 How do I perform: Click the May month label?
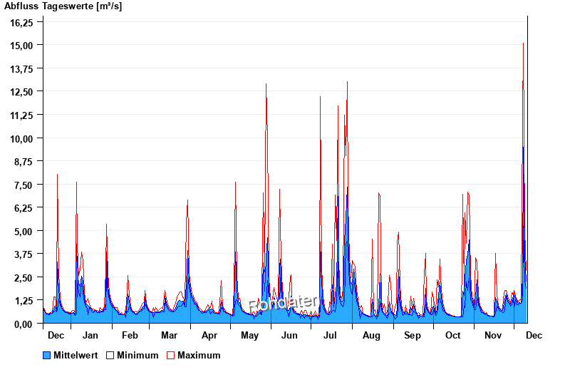[x=249, y=335]
